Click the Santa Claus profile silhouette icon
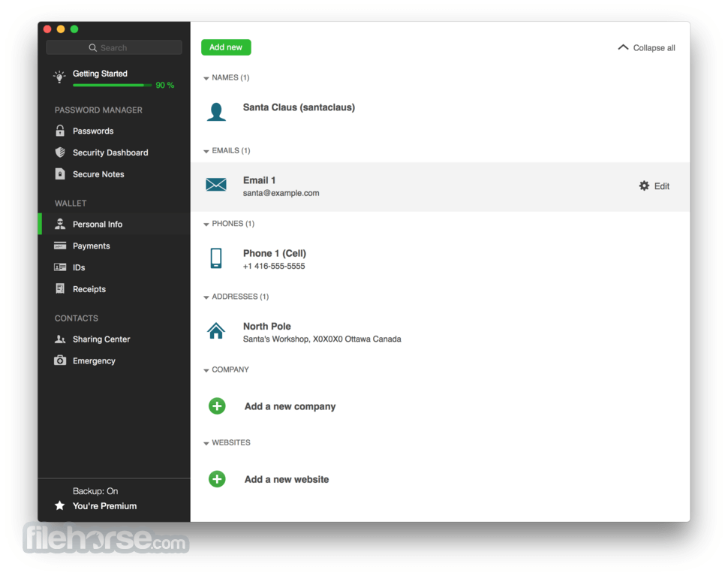 [216, 112]
